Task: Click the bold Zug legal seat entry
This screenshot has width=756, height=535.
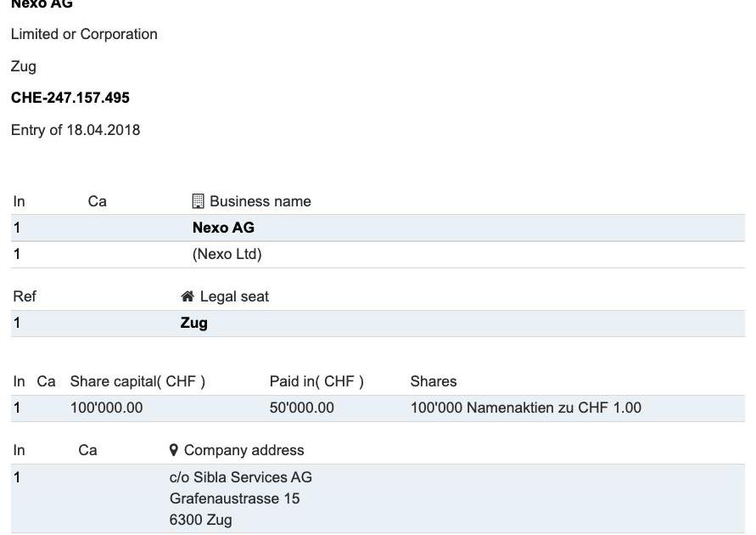Action: pyautogui.click(x=193, y=323)
